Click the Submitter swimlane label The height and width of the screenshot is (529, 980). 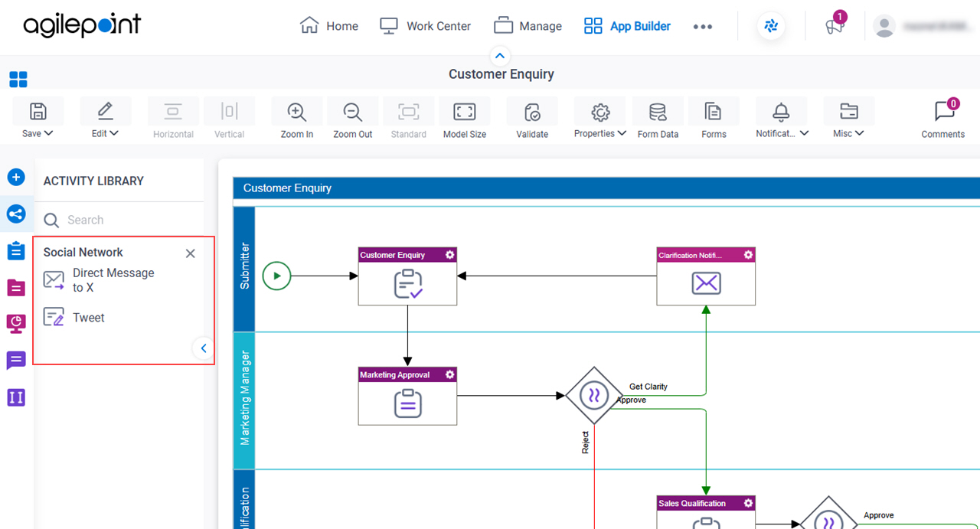click(x=244, y=266)
